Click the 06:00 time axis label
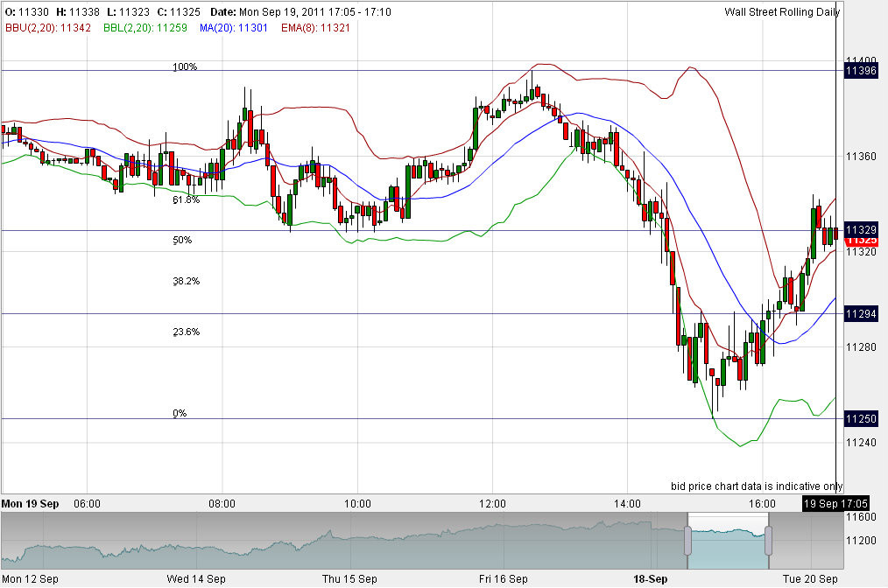Image resolution: width=888 pixels, height=588 pixels. point(88,504)
